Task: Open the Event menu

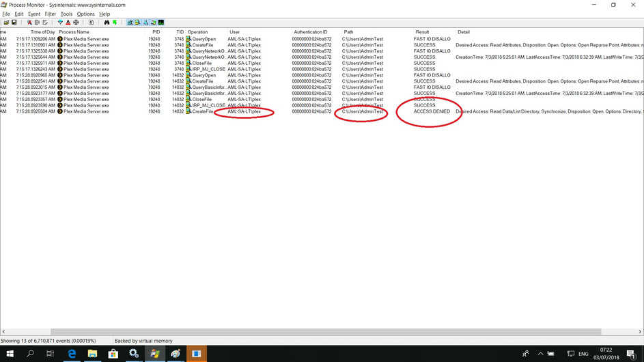Action: (34, 14)
